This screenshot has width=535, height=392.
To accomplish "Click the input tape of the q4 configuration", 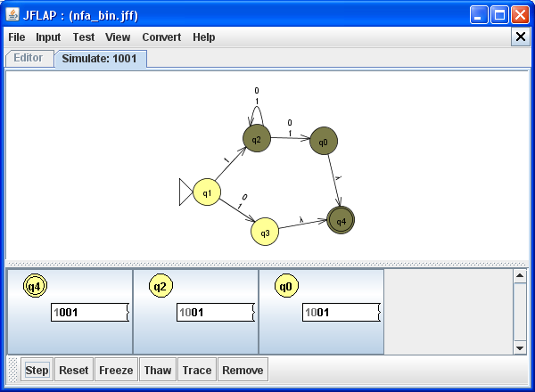I will pyautogui.click(x=90, y=313).
